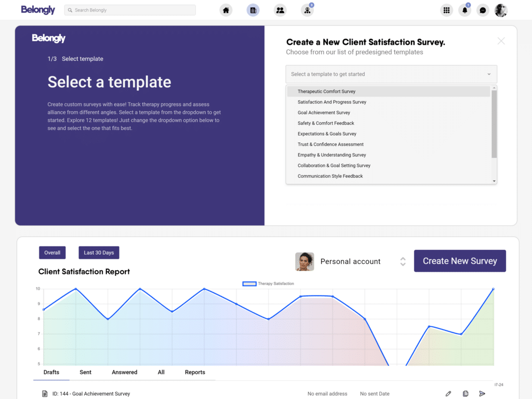Select Safety & Comfort Feedback template
The image size is (532, 399).
tap(389, 123)
